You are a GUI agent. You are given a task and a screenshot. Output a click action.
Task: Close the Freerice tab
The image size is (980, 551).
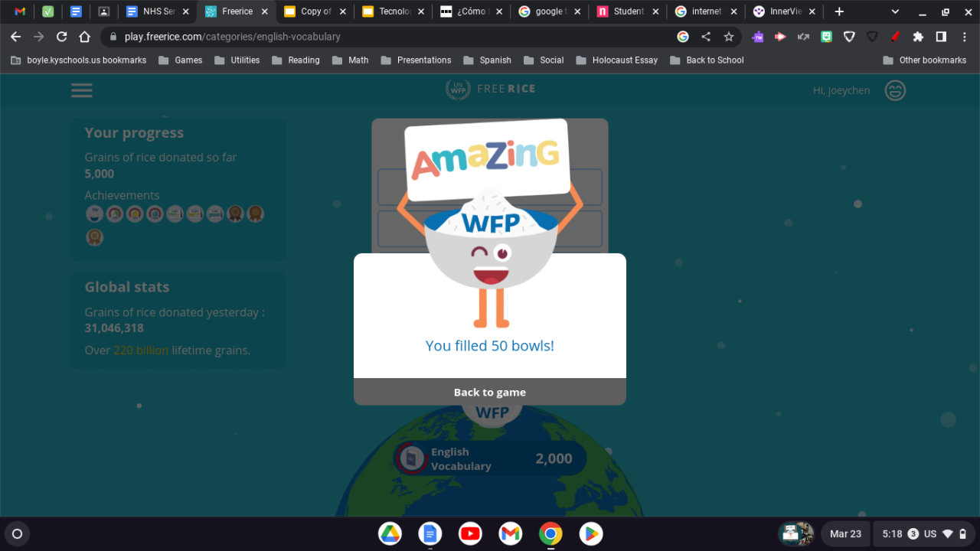point(264,11)
